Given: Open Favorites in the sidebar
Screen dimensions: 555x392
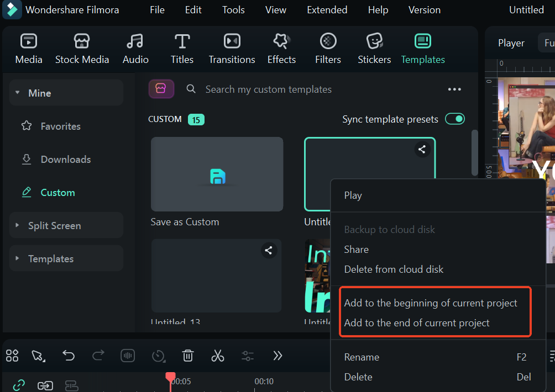Looking at the screenshot, I should pyautogui.click(x=60, y=126).
